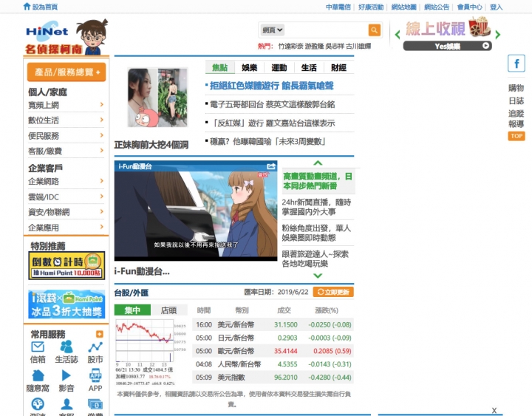This screenshot has height=416, width=532.
Task: Click in the search text field
Action: tap(326, 30)
